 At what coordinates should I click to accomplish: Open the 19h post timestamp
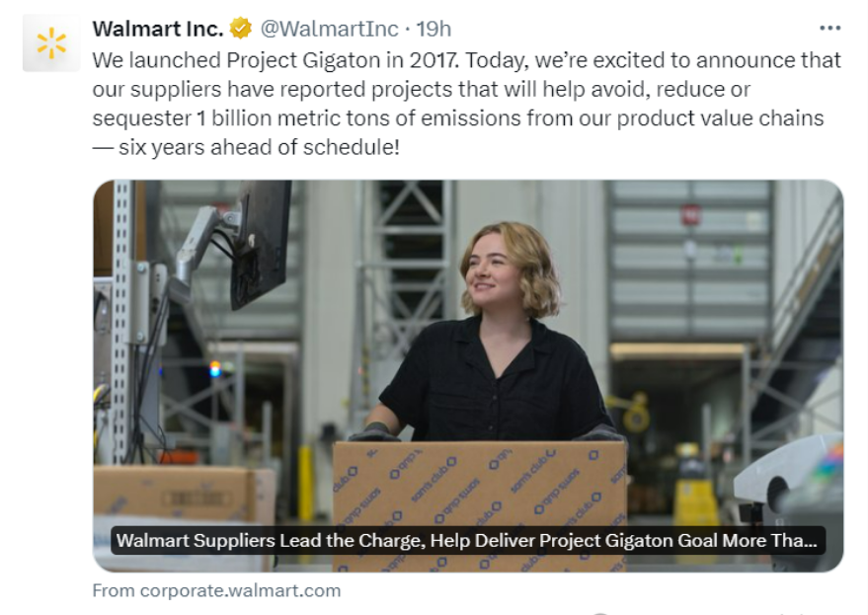pos(434,30)
